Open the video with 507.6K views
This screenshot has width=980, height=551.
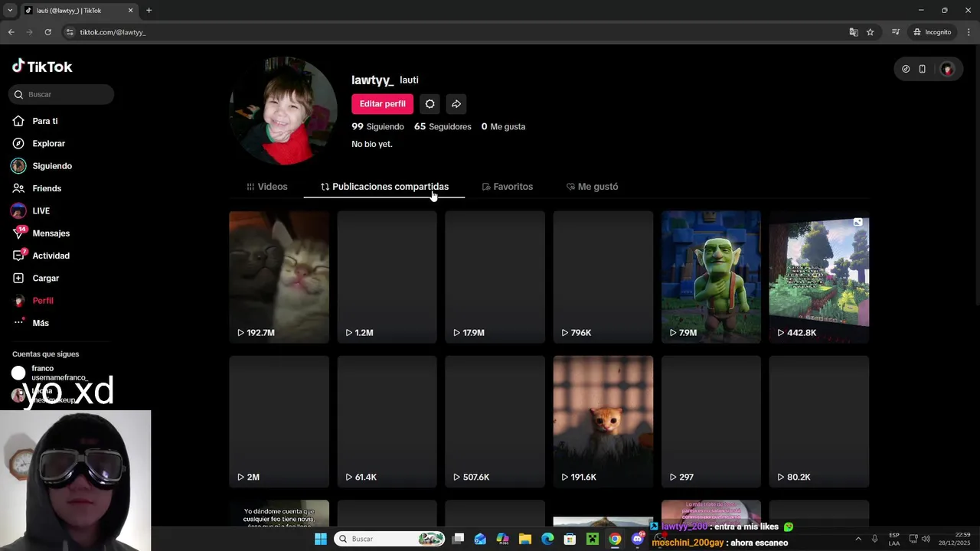(495, 421)
